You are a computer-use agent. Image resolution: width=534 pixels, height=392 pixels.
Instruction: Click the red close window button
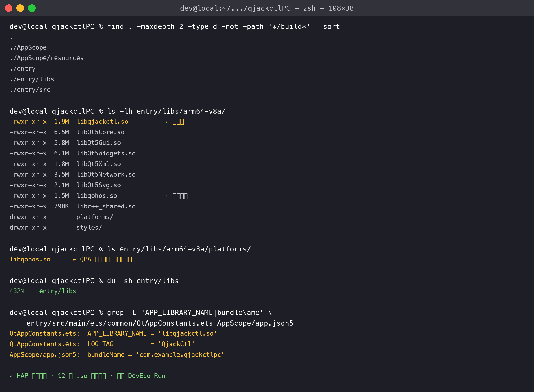[9, 8]
